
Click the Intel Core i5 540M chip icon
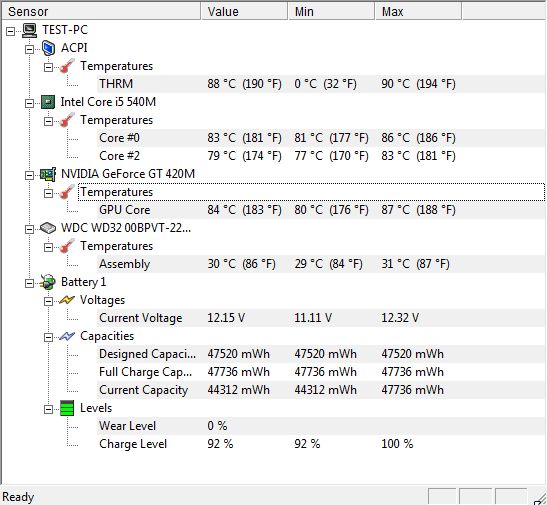tap(48, 102)
